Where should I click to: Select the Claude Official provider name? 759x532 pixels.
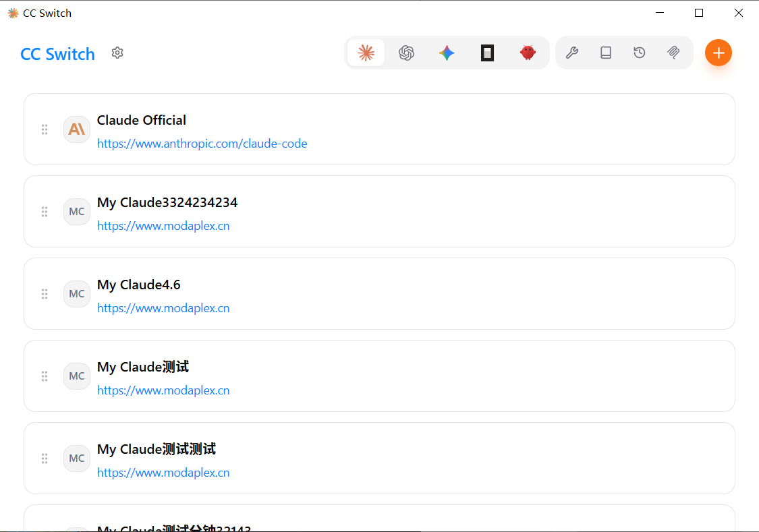[x=142, y=120]
